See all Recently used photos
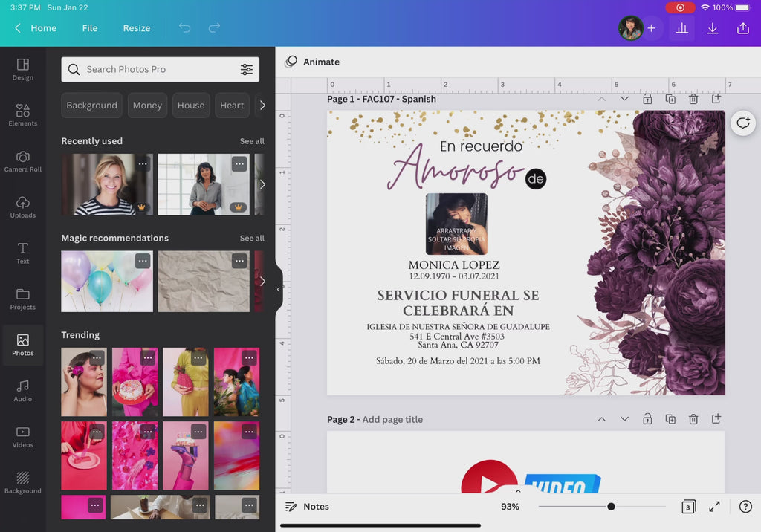Viewport: 761px width, 532px height. coord(252,141)
